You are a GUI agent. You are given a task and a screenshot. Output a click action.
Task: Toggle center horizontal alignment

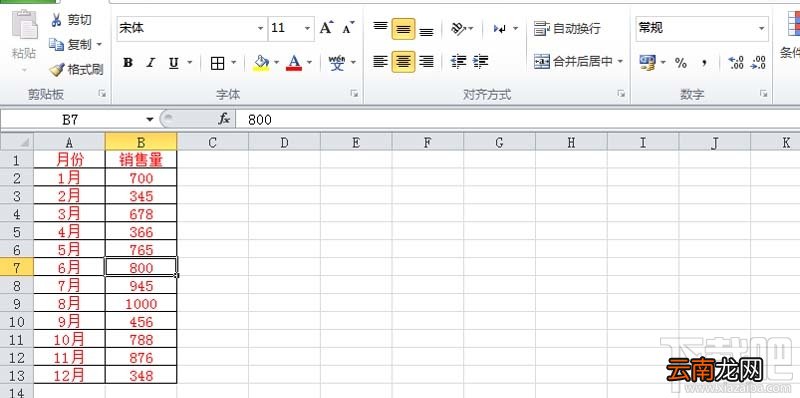(403, 62)
